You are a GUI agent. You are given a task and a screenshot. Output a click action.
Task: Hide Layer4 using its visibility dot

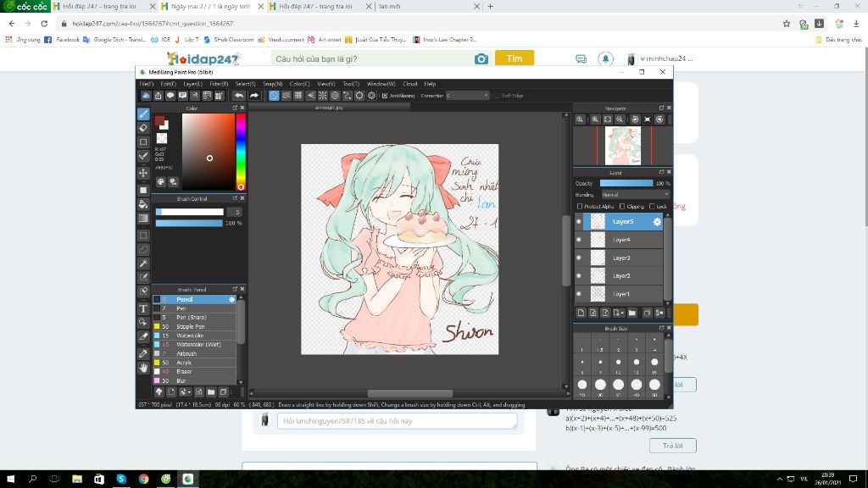[x=578, y=240]
